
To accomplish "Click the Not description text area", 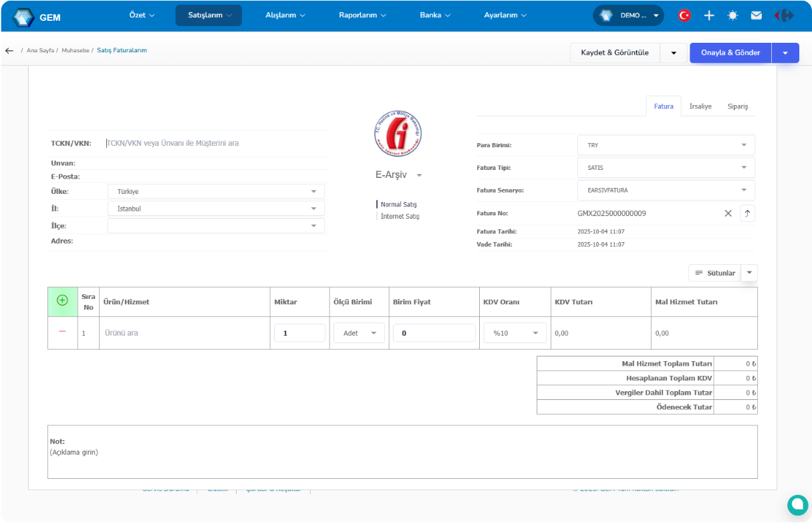I will pyautogui.click(x=402, y=452).
